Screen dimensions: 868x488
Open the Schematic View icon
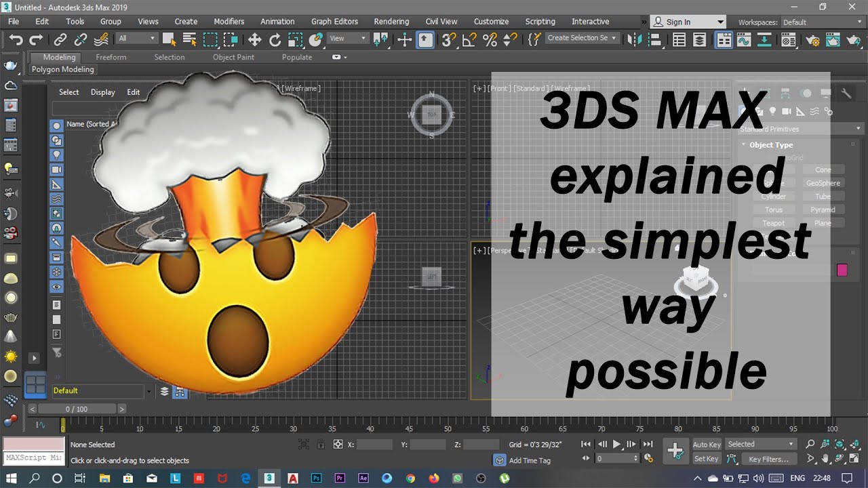764,39
